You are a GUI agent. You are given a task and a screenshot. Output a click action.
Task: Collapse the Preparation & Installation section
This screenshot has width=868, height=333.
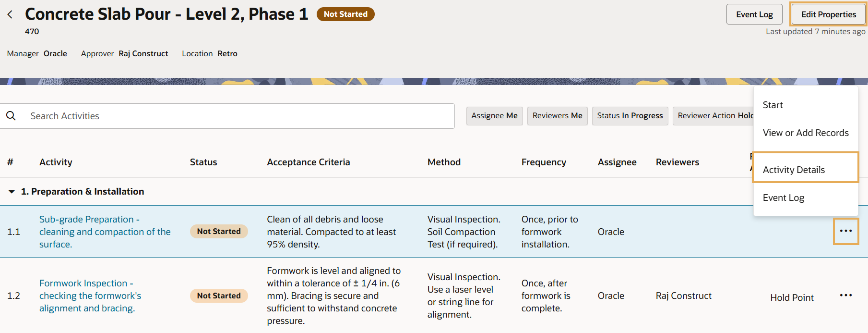point(12,192)
